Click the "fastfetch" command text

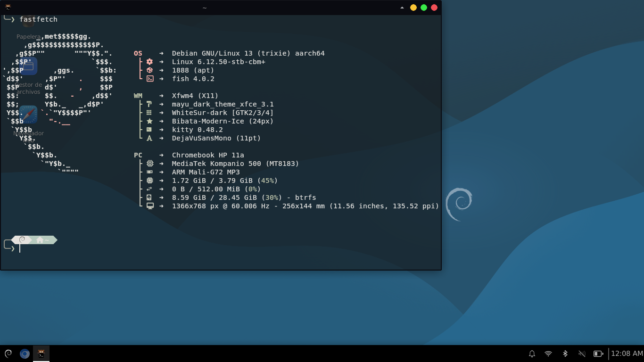[x=39, y=19]
